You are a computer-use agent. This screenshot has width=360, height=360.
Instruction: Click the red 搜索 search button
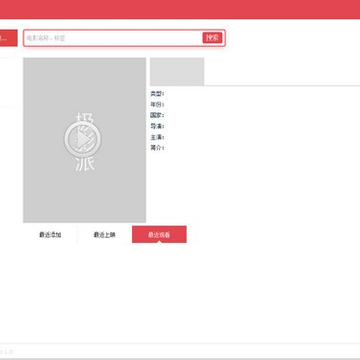click(x=212, y=38)
